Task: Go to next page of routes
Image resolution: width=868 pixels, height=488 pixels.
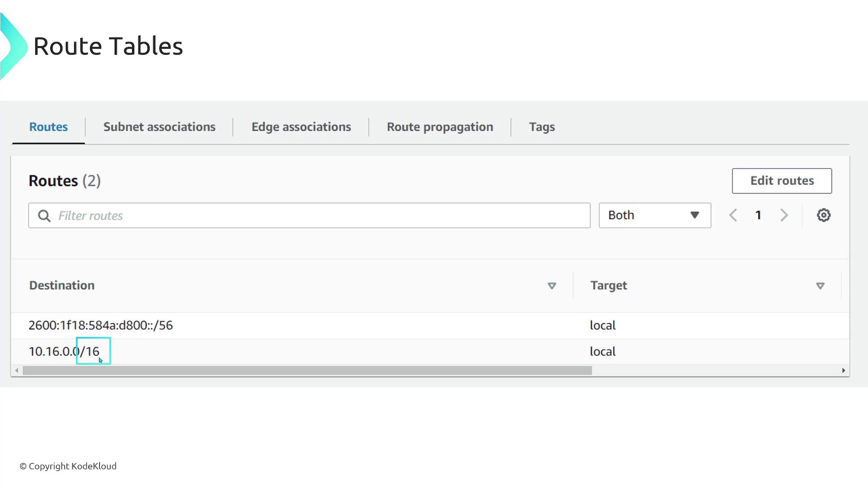Action: point(784,215)
